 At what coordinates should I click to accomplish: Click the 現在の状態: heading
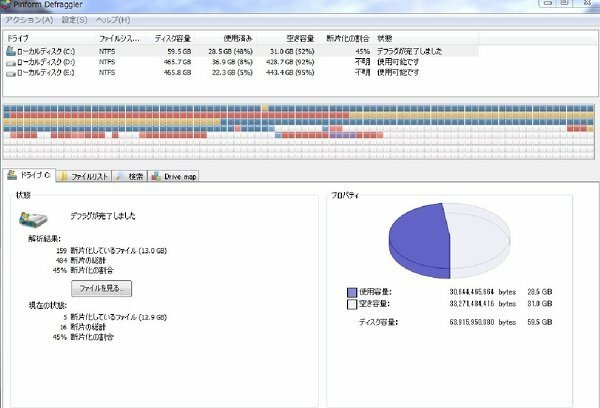pyautogui.click(x=47, y=305)
